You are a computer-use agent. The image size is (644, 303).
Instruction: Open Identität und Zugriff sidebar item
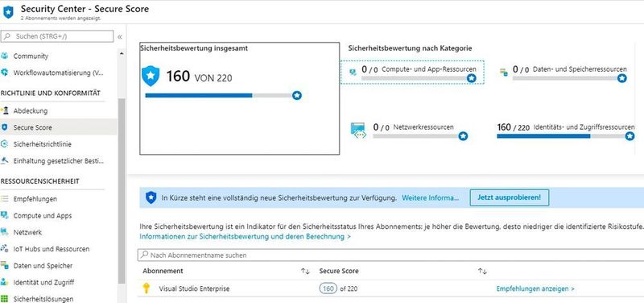click(44, 282)
